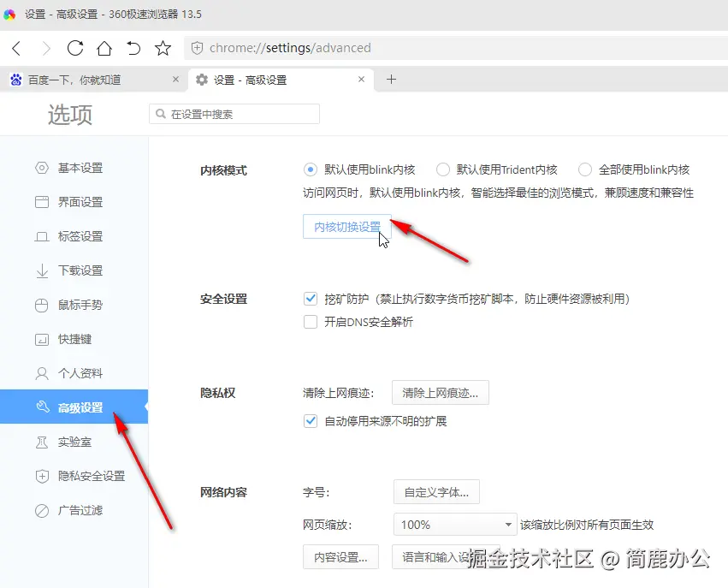Toggle 自动停用来源不明的扩展 checkbox
728x588 pixels.
click(x=311, y=421)
